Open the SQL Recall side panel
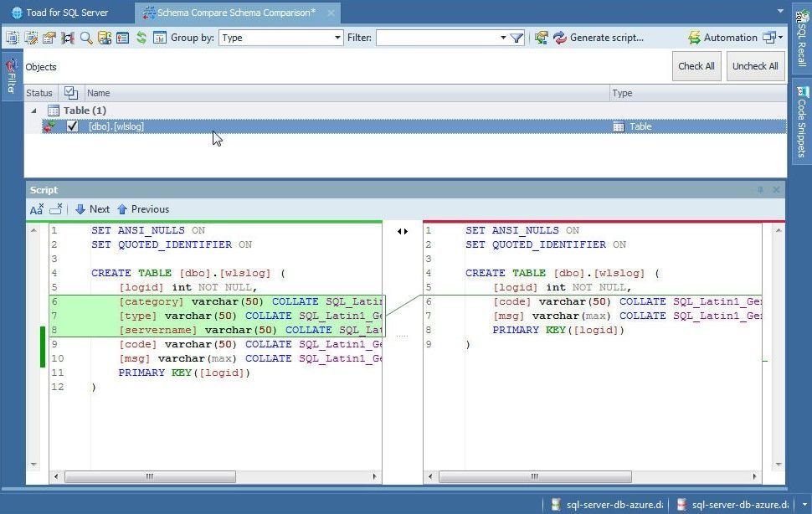Viewport: 812px width, 514px height. (802, 38)
